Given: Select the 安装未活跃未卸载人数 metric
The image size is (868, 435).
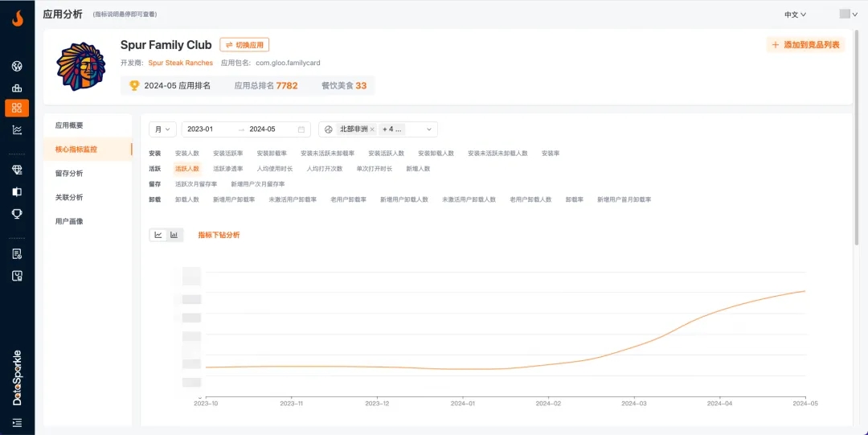Looking at the screenshot, I should coord(497,154).
